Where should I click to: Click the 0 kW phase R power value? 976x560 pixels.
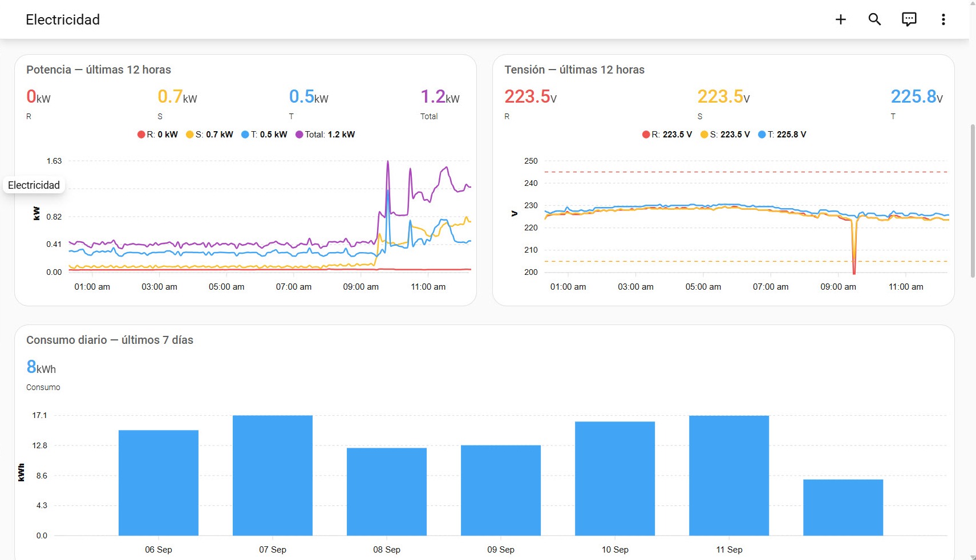coord(38,97)
